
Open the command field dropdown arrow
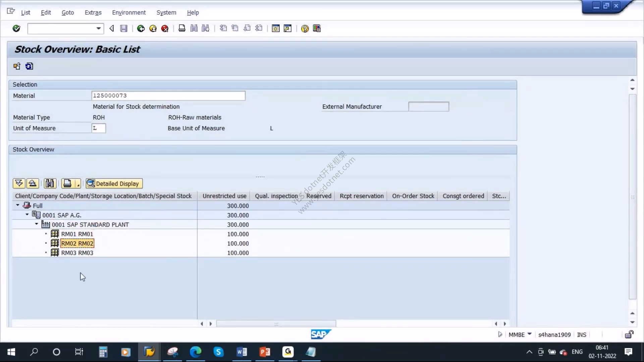tap(99, 28)
